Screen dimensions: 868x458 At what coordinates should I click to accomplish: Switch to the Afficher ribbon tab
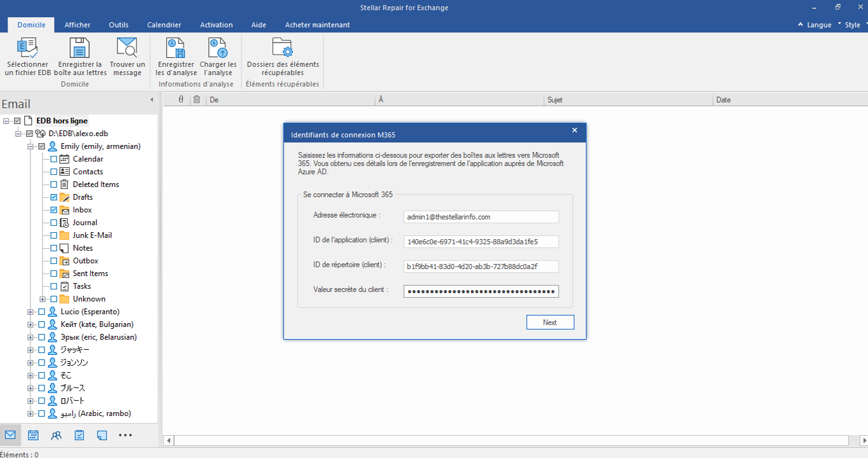78,25
